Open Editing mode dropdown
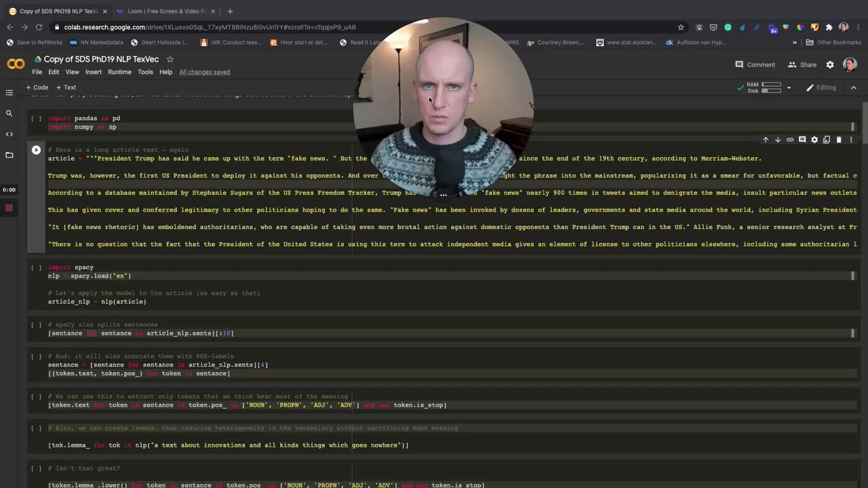The width and height of the screenshot is (868, 488). pyautogui.click(x=821, y=87)
